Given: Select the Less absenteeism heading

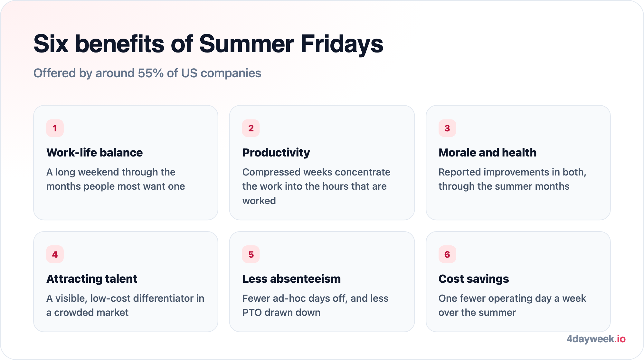Looking at the screenshot, I should [291, 279].
